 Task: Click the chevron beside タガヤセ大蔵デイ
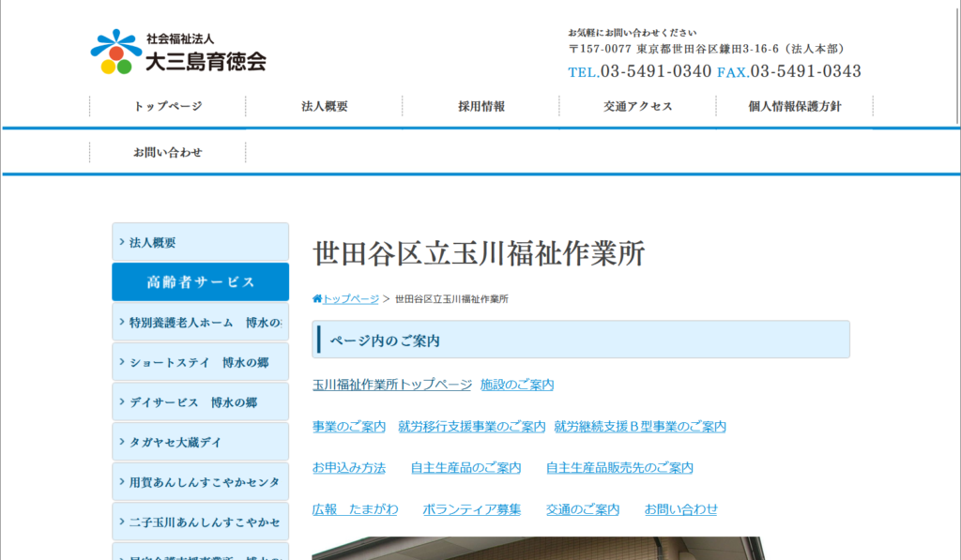[121, 441]
